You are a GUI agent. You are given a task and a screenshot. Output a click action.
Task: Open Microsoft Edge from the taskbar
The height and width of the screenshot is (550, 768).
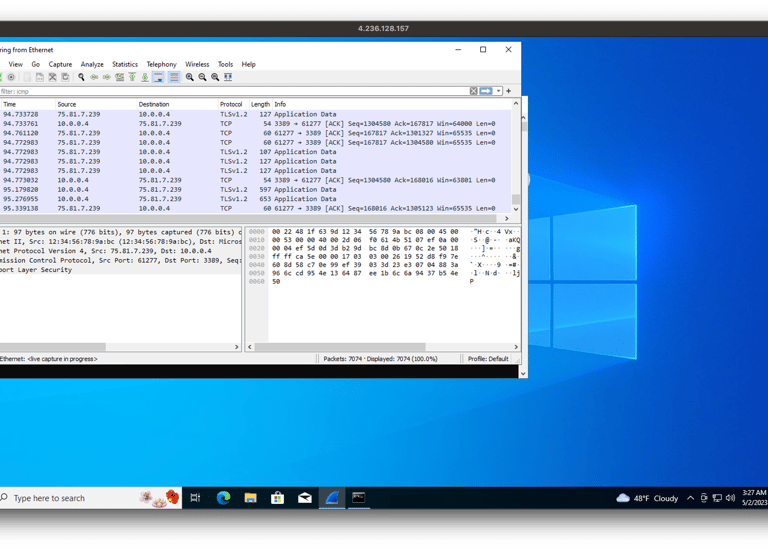click(224, 498)
